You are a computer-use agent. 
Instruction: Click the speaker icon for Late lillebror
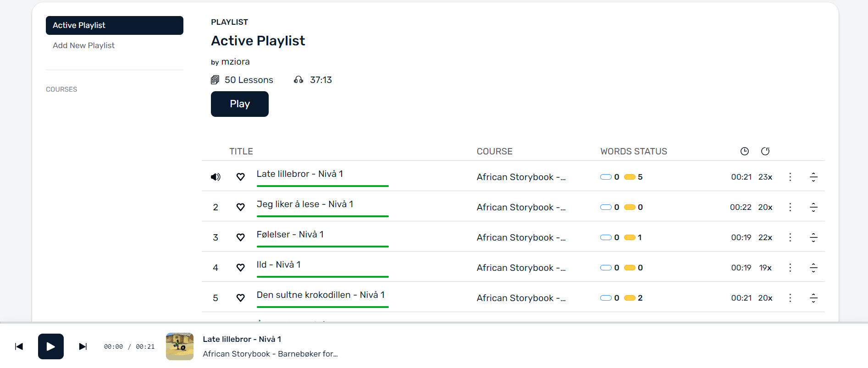pos(216,177)
